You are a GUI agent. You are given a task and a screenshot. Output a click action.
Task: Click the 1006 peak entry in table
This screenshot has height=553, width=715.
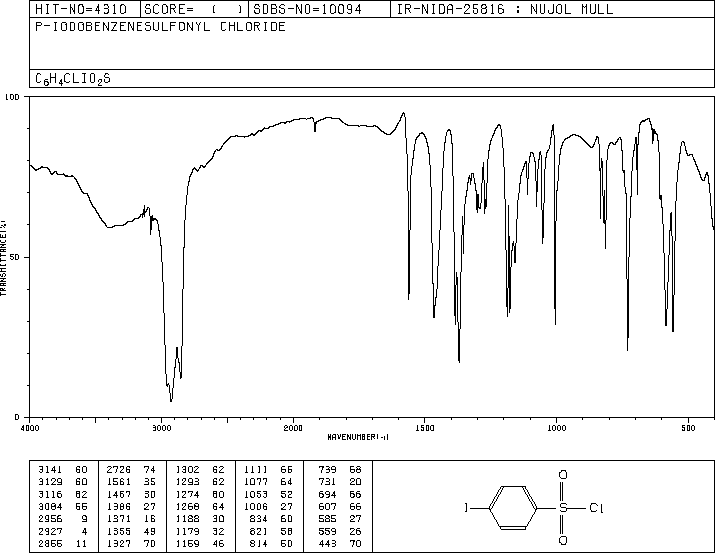tap(268, 506)
